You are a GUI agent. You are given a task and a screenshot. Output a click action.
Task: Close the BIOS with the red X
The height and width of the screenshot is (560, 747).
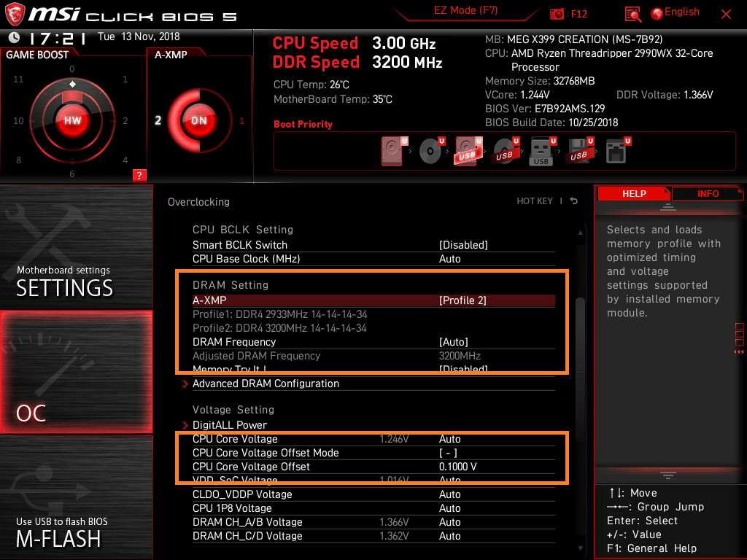point(726,15)
